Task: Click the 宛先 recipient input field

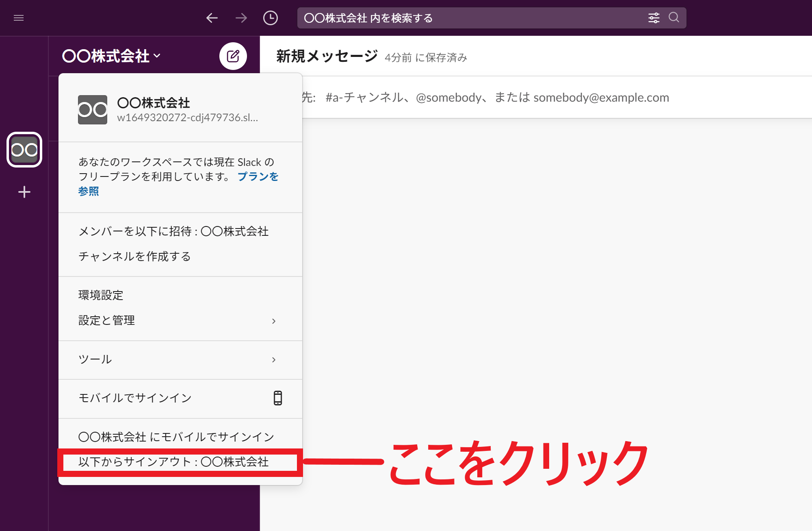Action: (x=487, y=97)
